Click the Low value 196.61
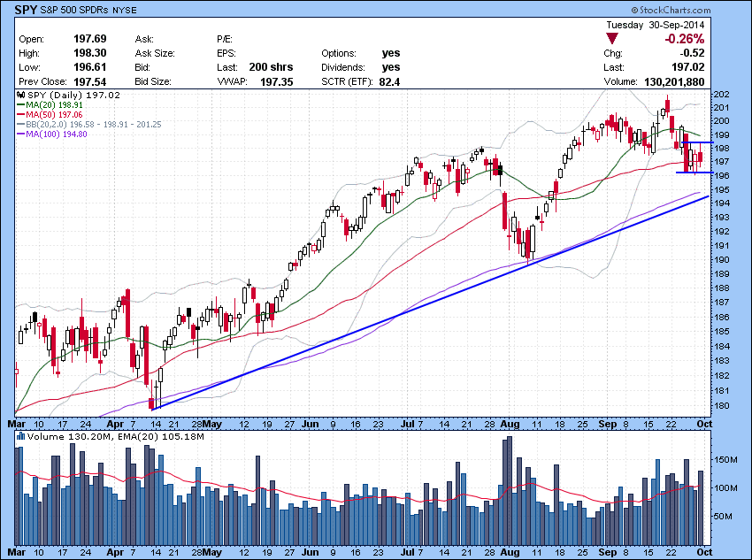 click(90, 67)
